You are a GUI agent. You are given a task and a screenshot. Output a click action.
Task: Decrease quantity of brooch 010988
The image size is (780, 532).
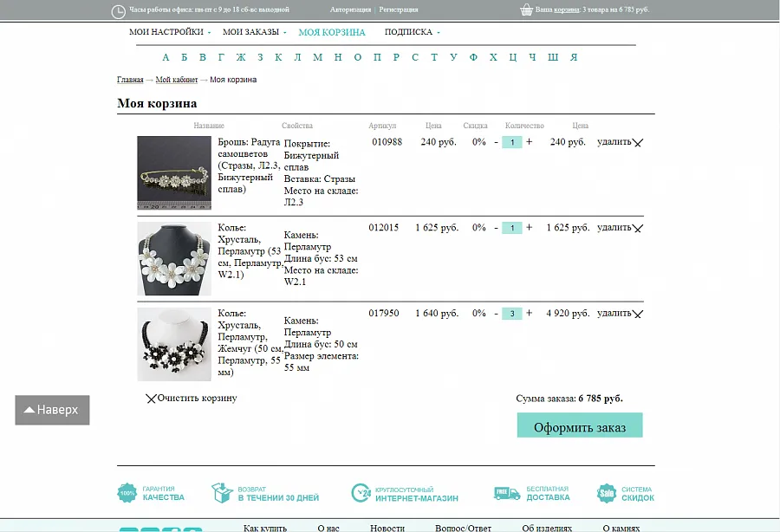496,142
